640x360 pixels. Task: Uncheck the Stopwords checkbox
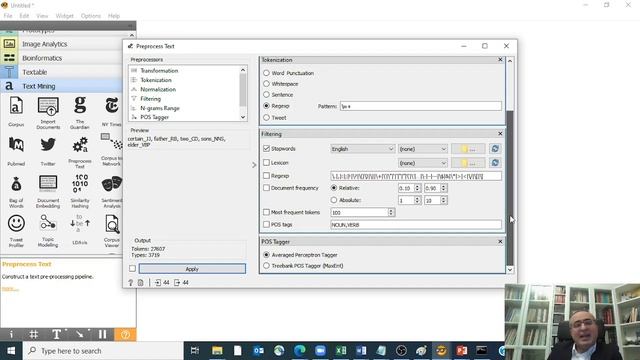(x=267, y=149)
